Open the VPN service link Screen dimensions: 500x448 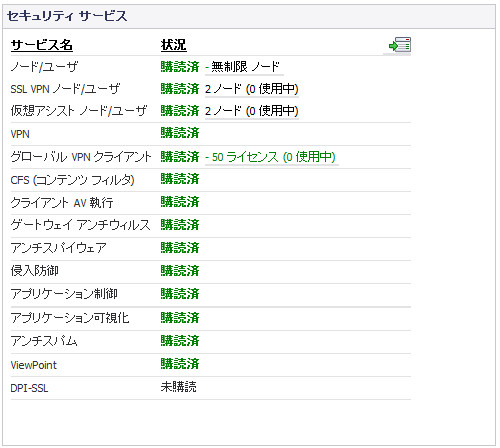tap(20, 134)
